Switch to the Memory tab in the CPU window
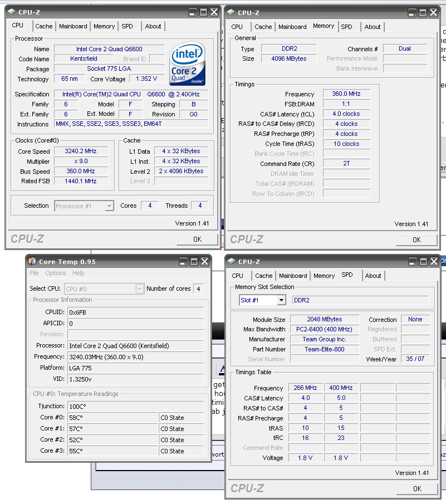Viewport: 446px width, 504px height. 104,26
